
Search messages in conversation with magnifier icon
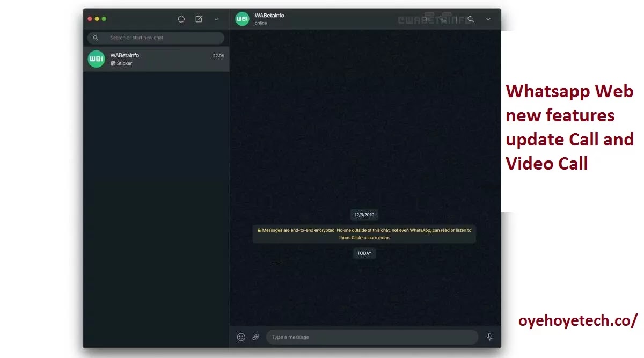tap(471, 19)
